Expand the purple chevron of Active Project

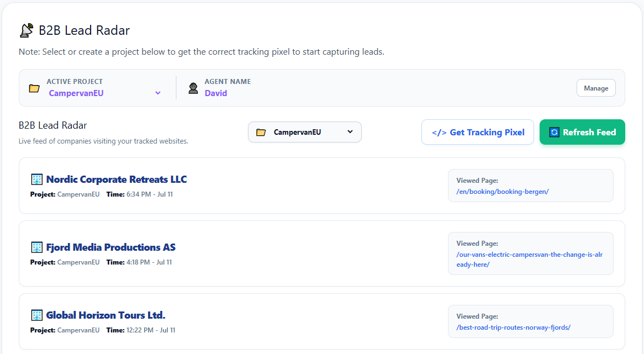158,93
